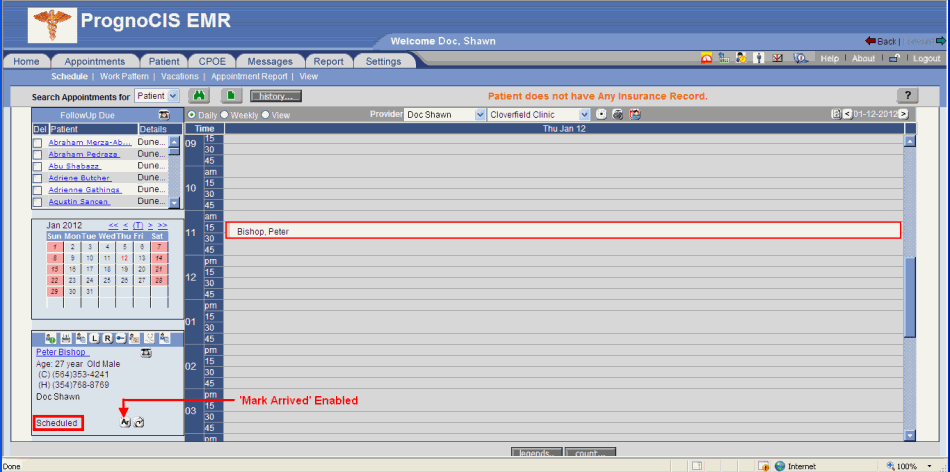Click the red envelope mail icon
This screenshot has height=472, width=950.
pyautogui.click(x=778, y=58)
